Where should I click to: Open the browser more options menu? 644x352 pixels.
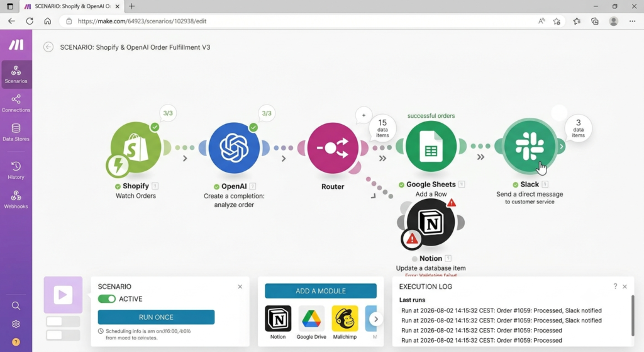[632, 21]
